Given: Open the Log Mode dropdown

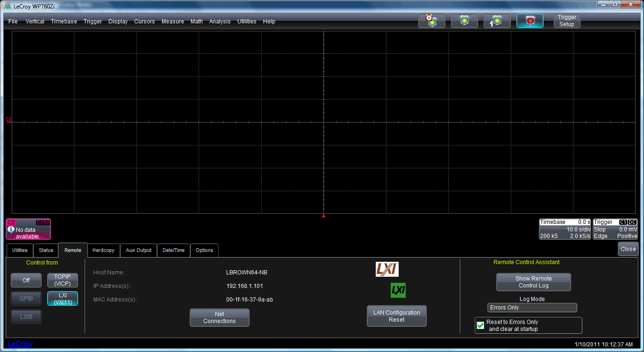Looking at the screenshot, I should click(x=532, y=308).
